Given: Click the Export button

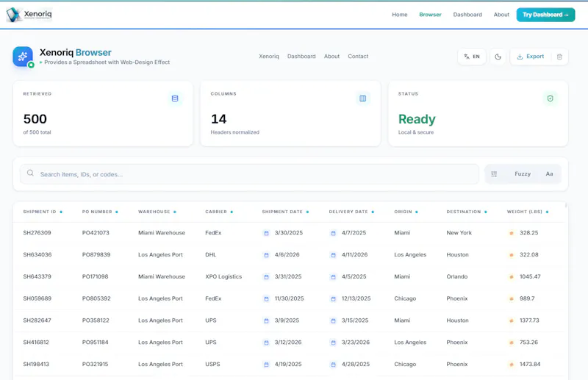Looking at the screenshot, I should coord(530,57).
